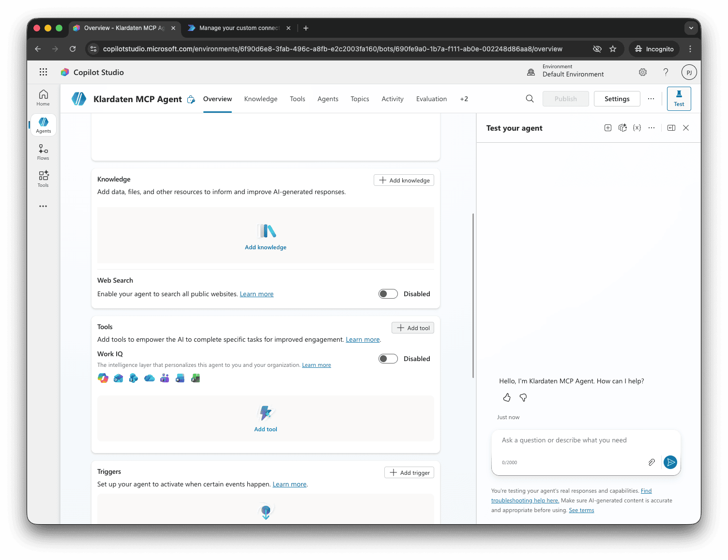Click the Add tool link in empty area

point(266,429)
